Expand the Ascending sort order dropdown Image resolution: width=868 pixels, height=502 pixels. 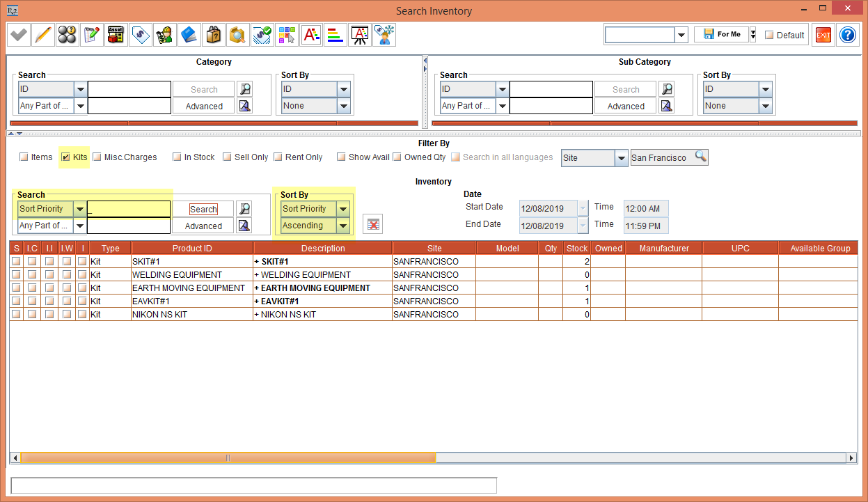click(x=343, y=226)
